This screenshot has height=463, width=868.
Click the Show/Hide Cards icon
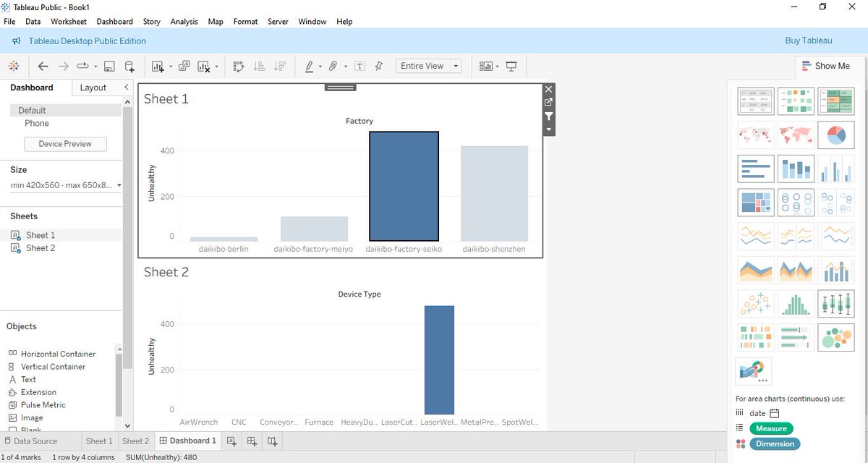[x=486, y=67]
